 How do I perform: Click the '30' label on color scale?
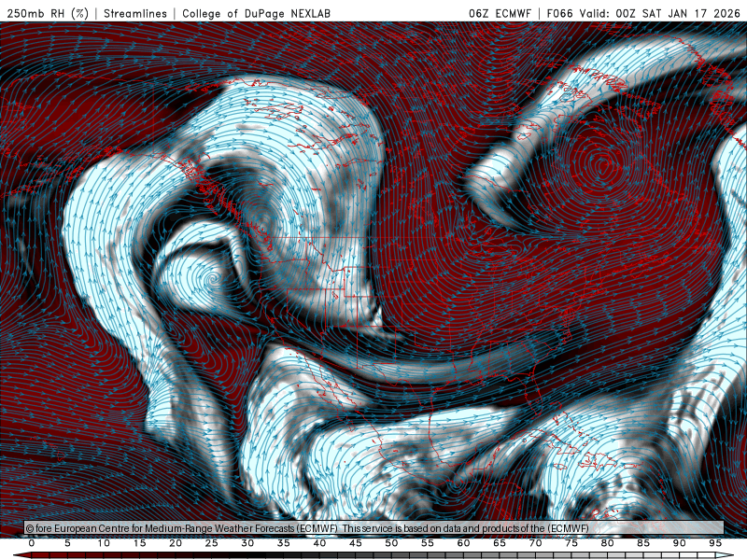(x=247, y=543)
